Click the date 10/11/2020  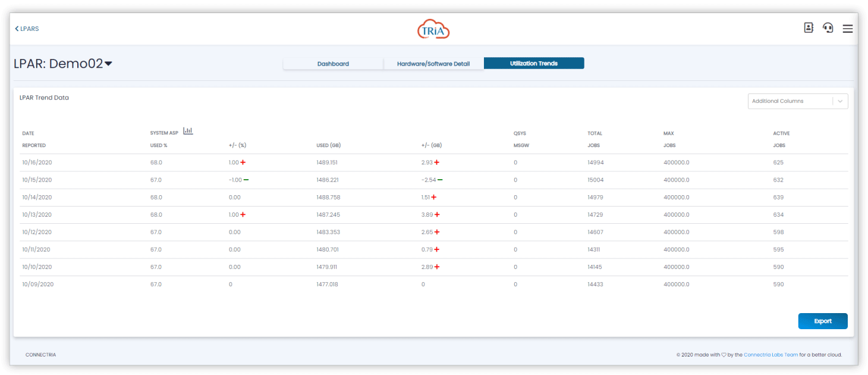point(36,249)
